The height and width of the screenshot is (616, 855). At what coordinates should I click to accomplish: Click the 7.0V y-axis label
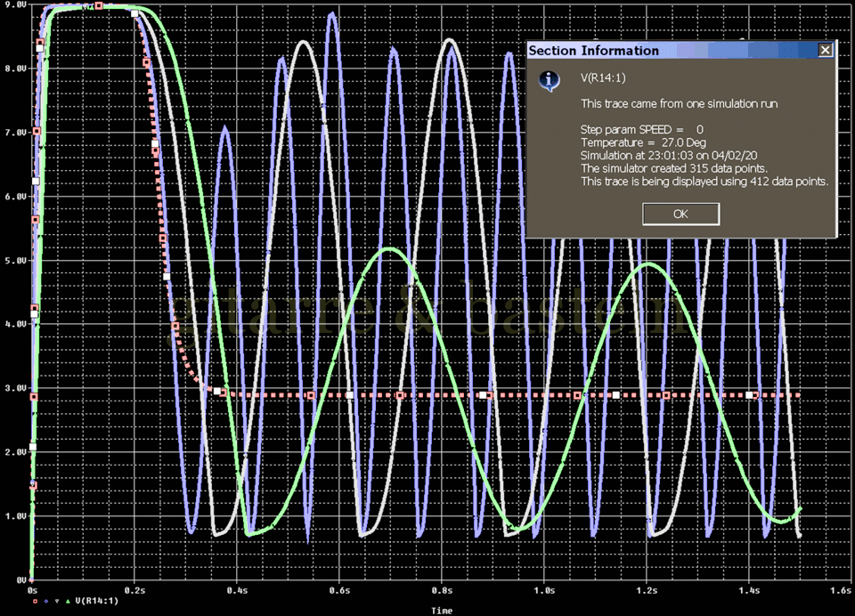pos(15,133)
